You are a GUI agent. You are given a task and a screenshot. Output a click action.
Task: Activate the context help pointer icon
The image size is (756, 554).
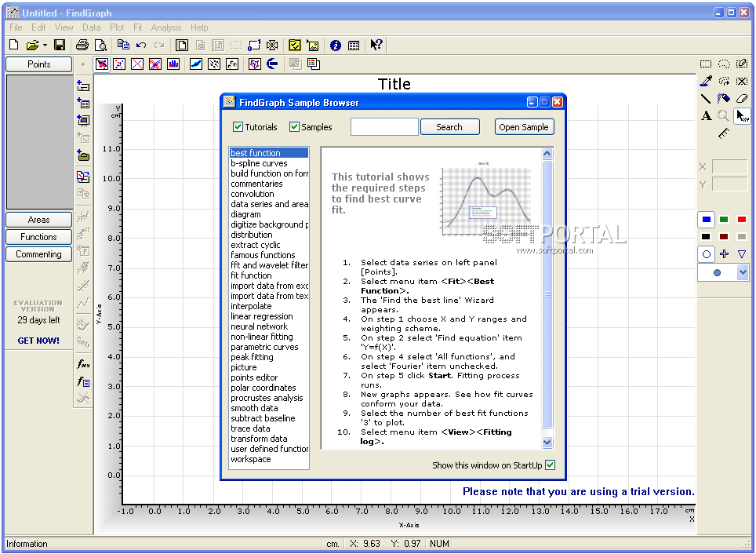[x=376, y=45]
